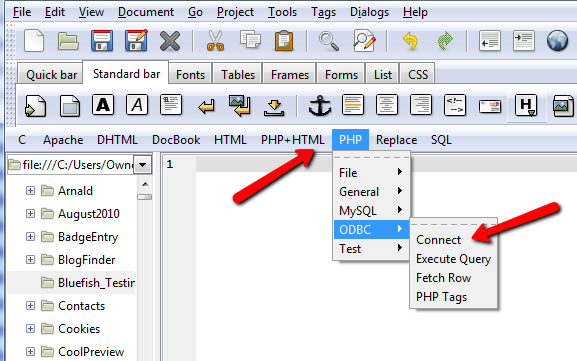This screenshot has height=361, width=577.
Task: Click the file browser scroll-up arrow
Action: pyautogui.click(x=145, y=184)
